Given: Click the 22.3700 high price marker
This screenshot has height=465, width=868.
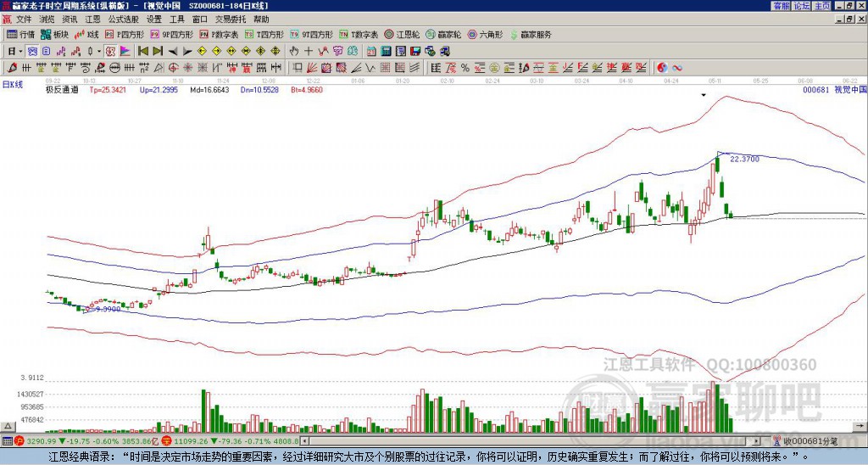Looking at the screenshot, I should point(744,159).
